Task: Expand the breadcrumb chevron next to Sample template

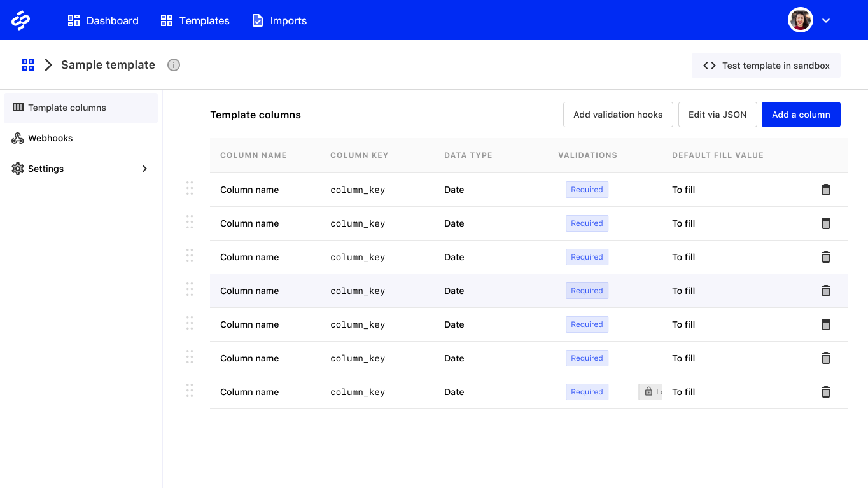Action: pos(48,64)
